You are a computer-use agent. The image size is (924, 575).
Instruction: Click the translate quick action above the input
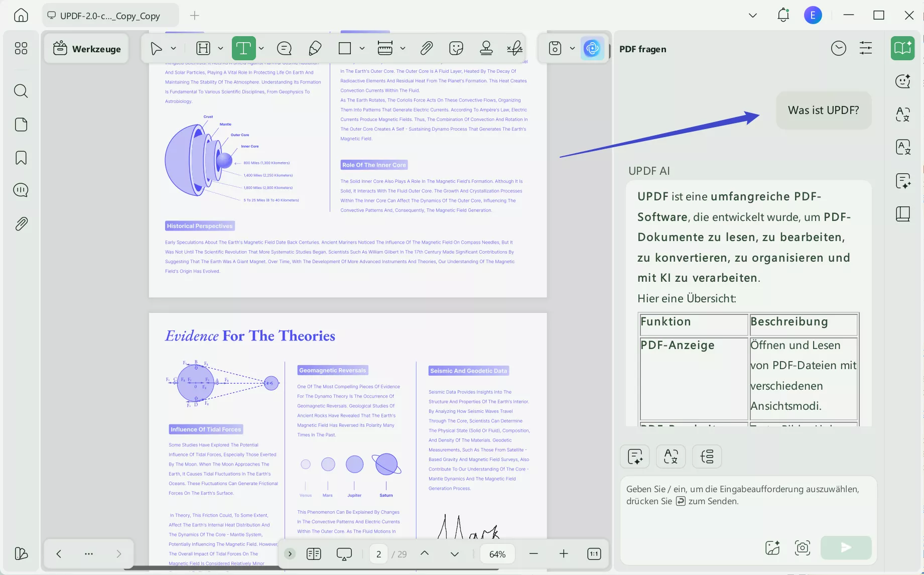(x=671, y=456)
